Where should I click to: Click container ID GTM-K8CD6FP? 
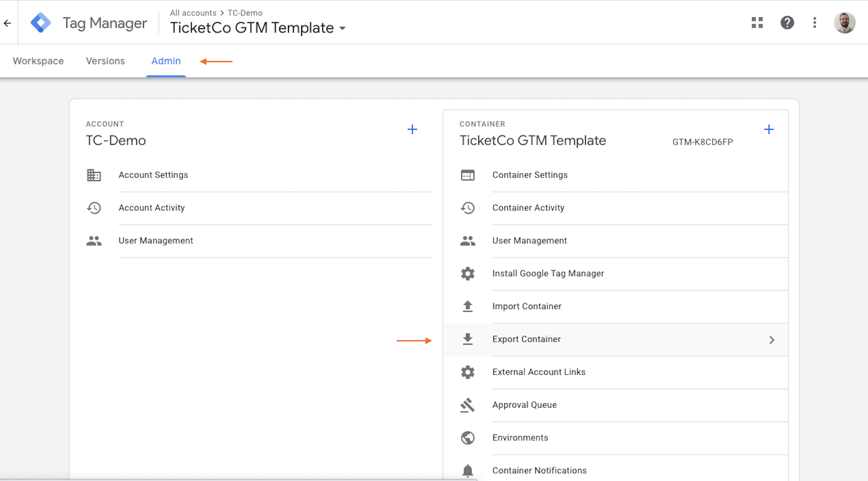(702, 142)
